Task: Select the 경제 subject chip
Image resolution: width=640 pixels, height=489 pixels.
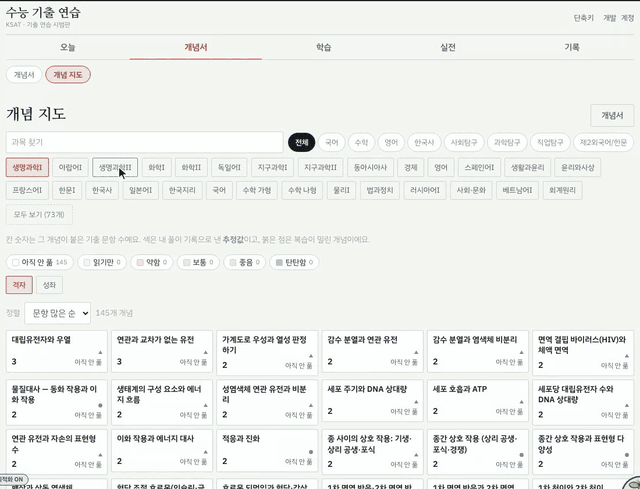Action: (411, 167)
